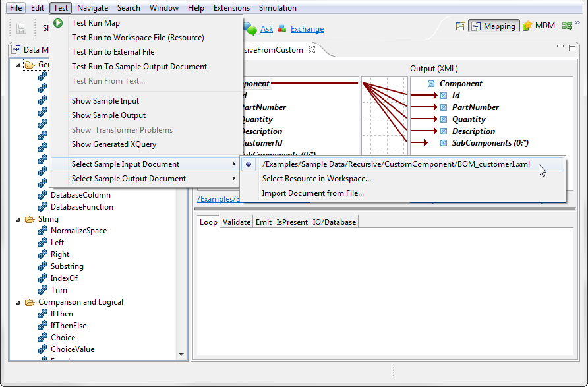Collapse the String category in tree
This screenshot has height=387, width=588.
(18, 219)
